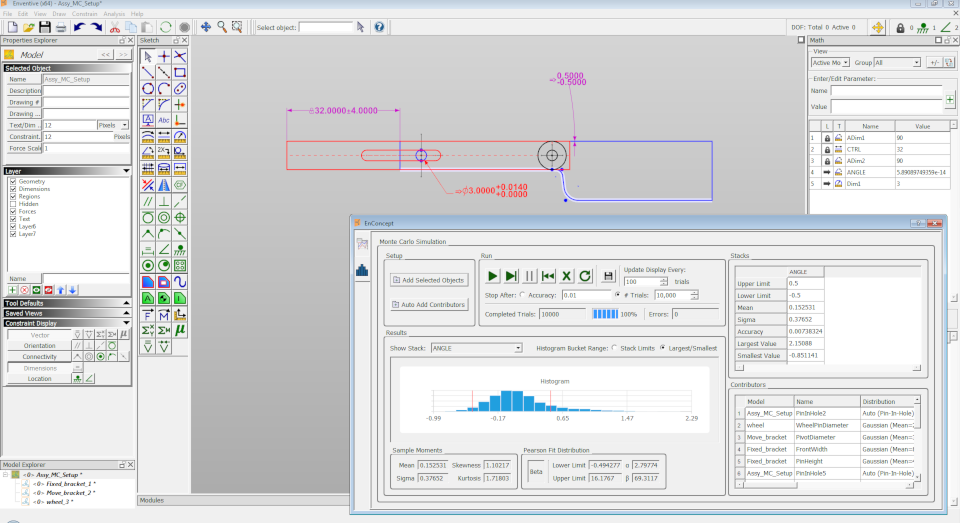
Task: Select the # Trials radio button
Action: pos(617,295)
